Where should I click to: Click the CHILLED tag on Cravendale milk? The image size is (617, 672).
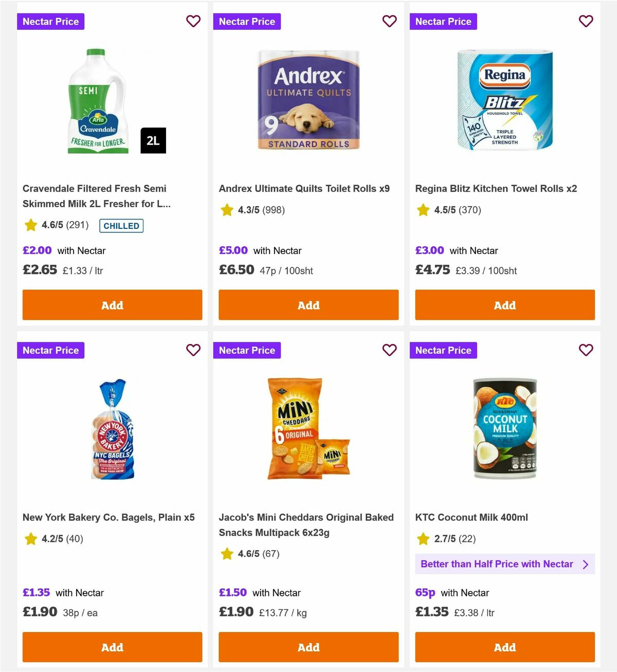(x=121, y=226)
